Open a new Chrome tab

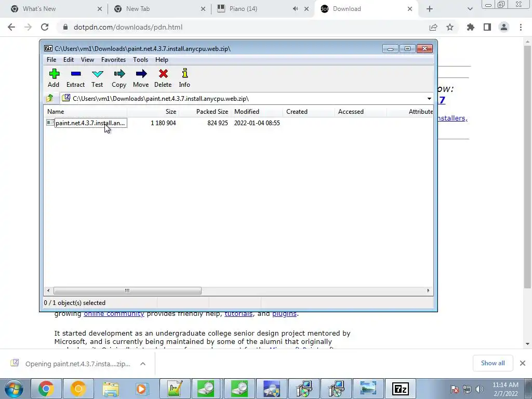pyautogui.click(x=430, y=9)
